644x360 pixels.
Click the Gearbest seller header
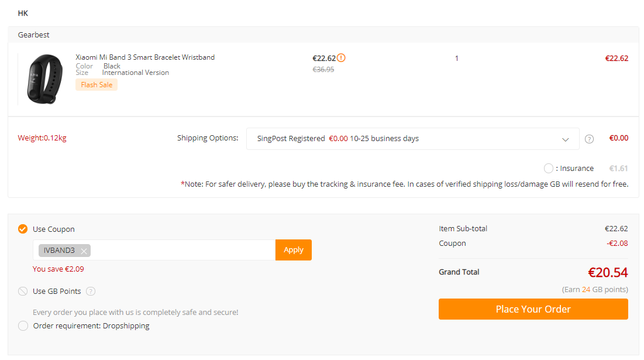[x=33, y=35]
